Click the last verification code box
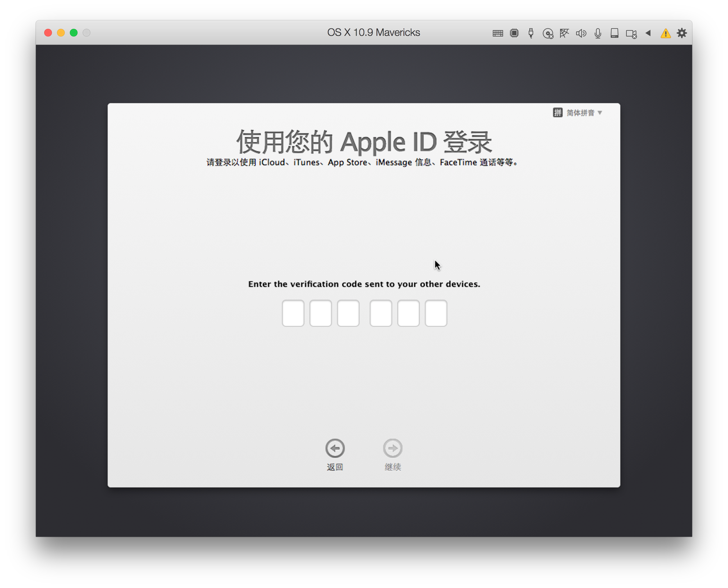728x588 pixels. [436, 313]
